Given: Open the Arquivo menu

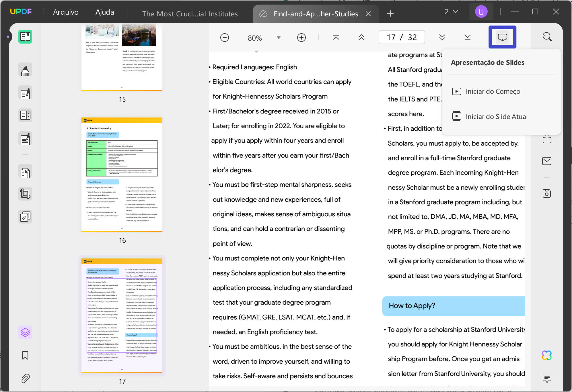Looking at the screenshot, I should (x=65, y=12).
